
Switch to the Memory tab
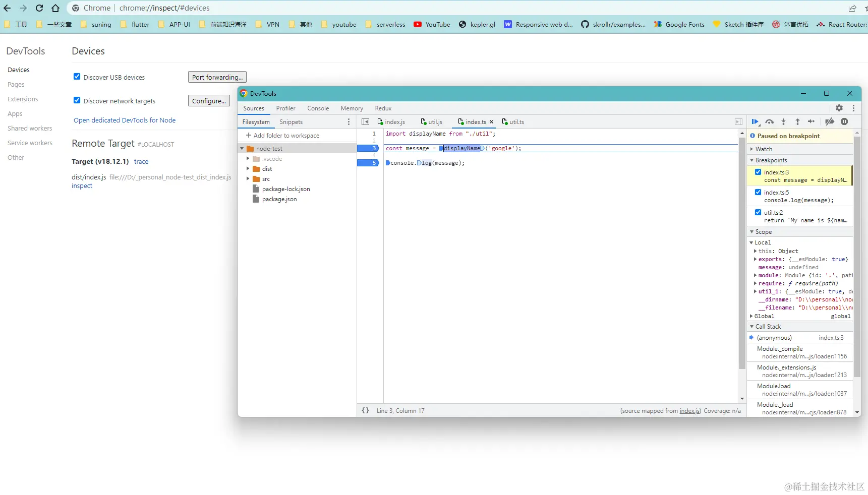tap(352, 108)
